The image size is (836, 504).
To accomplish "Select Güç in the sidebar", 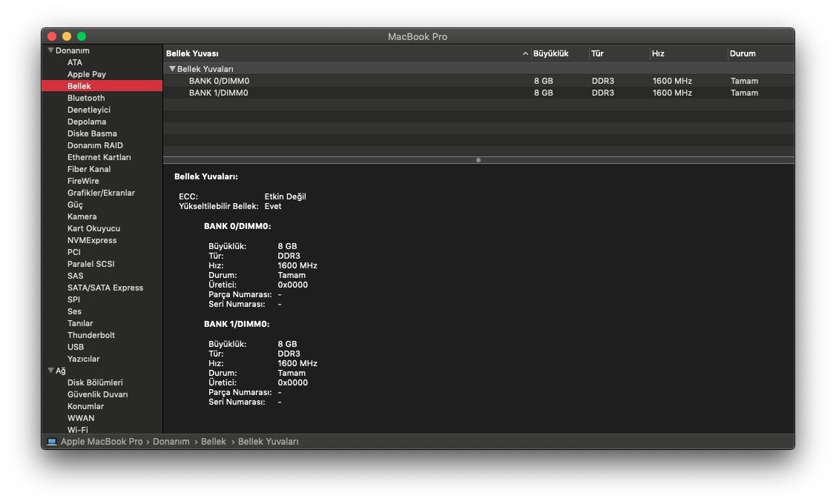I will pos(75,205).
